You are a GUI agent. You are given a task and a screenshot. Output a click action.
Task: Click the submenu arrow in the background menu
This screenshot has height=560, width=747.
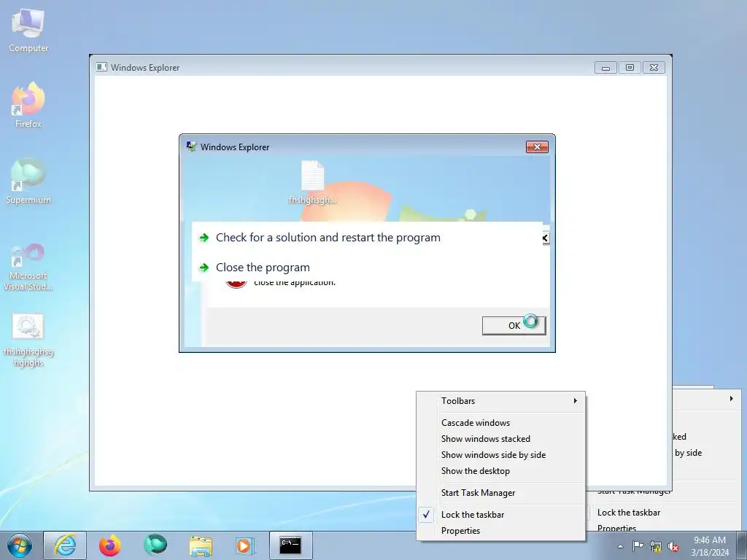731,399
